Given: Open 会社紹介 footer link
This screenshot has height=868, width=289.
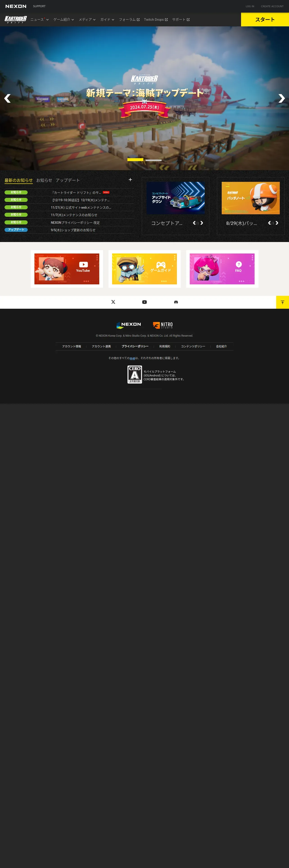Looking at the screenshot, I should [x=221, y=346].
